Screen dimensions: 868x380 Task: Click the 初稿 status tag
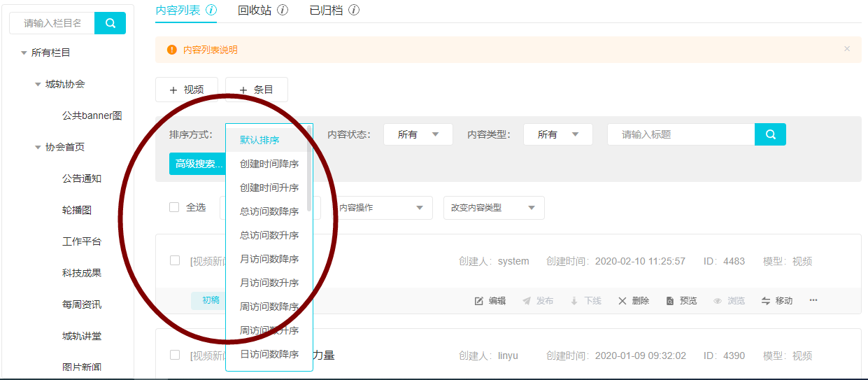point(208,300)
